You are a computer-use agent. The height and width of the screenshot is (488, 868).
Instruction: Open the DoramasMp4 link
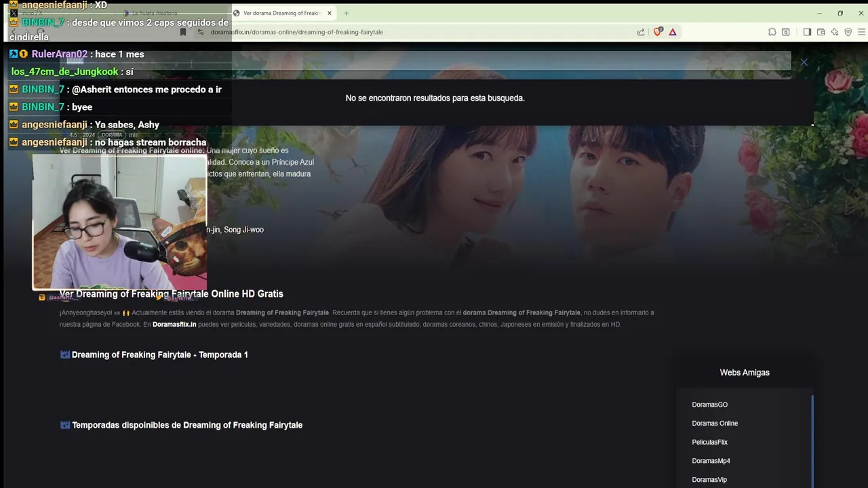(711, 461)
